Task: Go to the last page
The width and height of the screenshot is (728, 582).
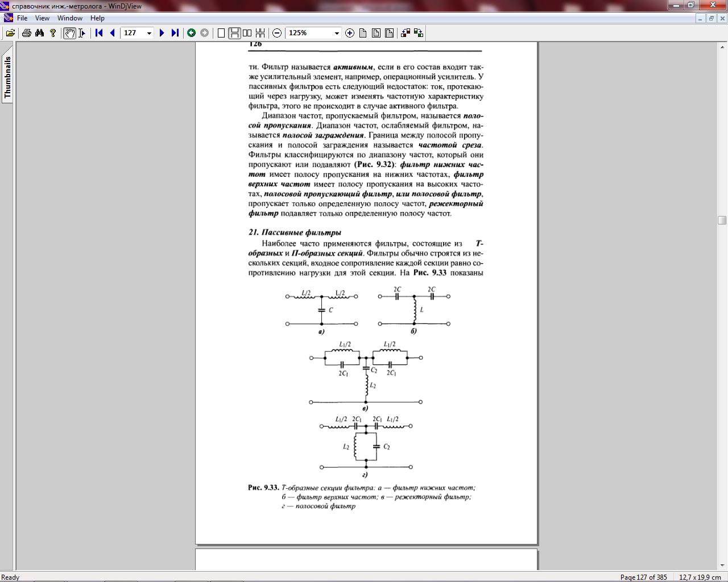Action: [175, 33]
